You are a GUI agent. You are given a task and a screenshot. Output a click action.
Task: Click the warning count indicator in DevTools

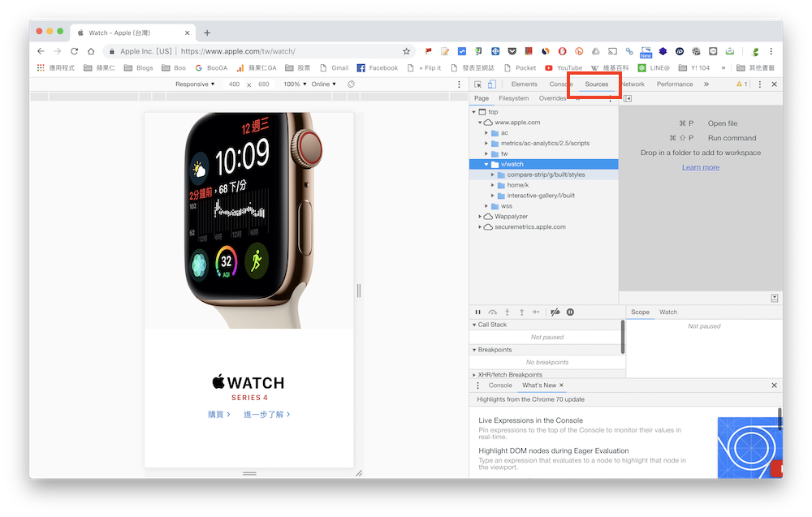click(x=741, y=84)
